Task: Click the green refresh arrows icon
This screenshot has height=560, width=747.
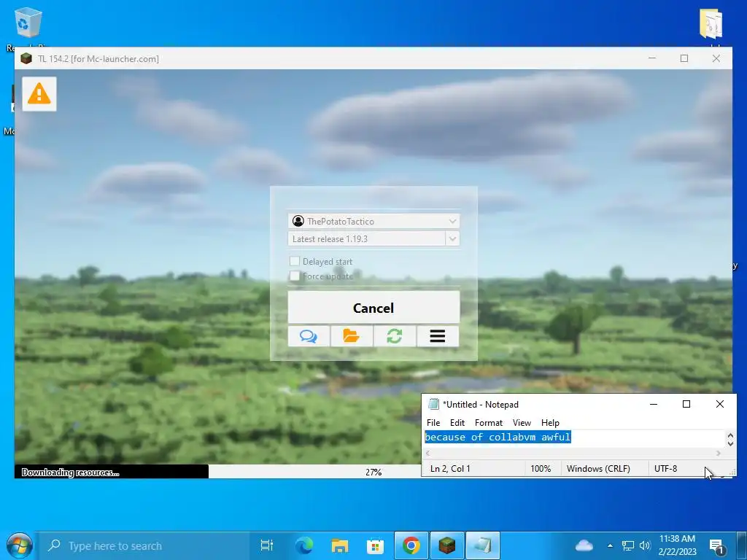Action: (395, 336)
